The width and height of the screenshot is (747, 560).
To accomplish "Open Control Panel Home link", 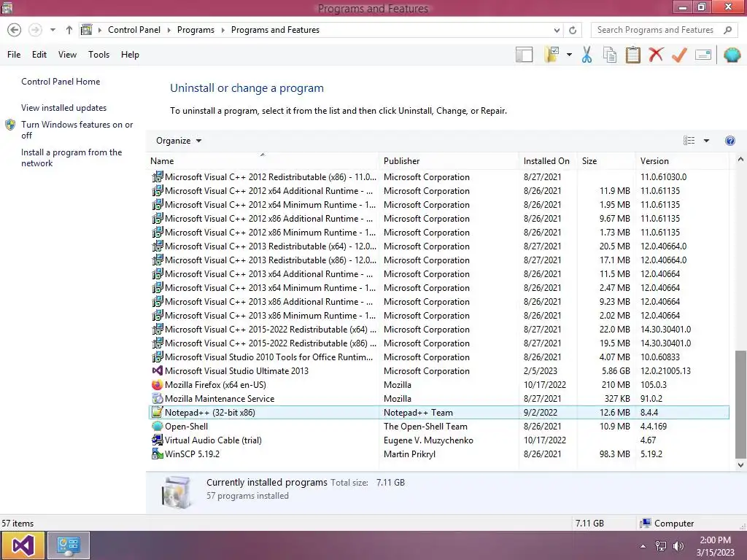I will pos(61,82).
